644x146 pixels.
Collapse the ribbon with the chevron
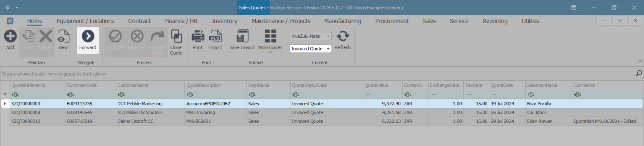click(640, 61)
